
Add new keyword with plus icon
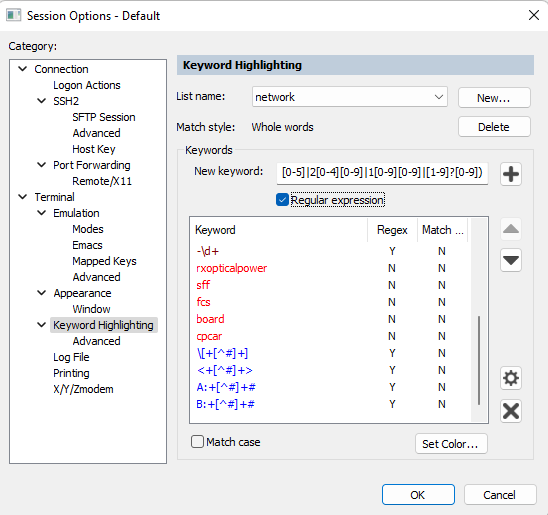511,174
